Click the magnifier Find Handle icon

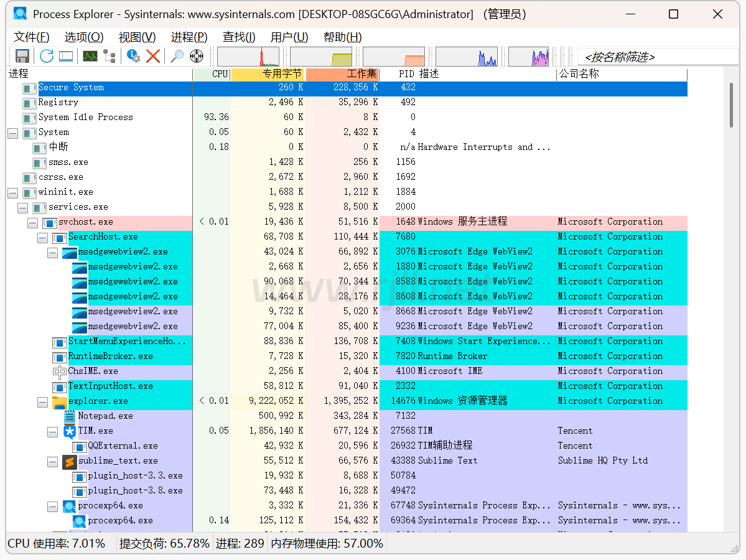click(177, 56)
